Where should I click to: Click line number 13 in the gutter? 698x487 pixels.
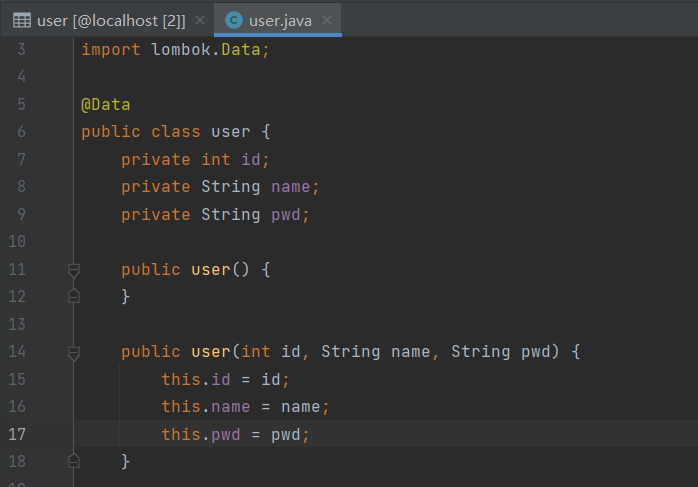coord(17,324)
